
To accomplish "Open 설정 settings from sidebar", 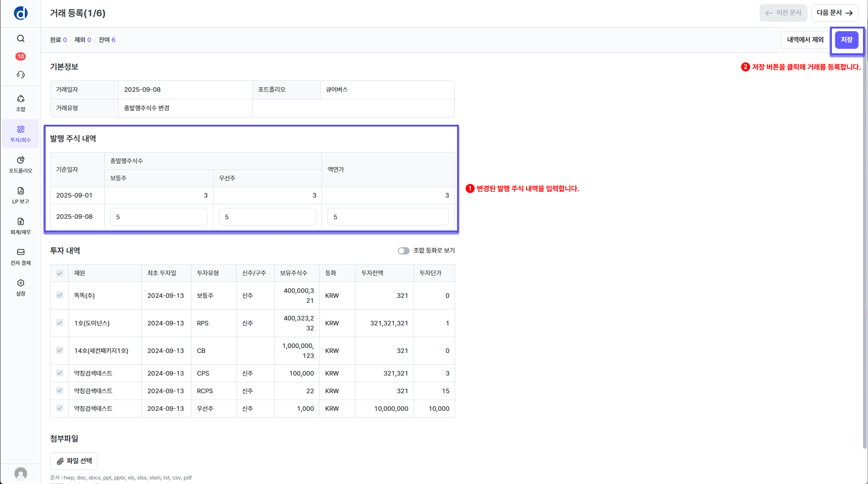I will [21, 287].
